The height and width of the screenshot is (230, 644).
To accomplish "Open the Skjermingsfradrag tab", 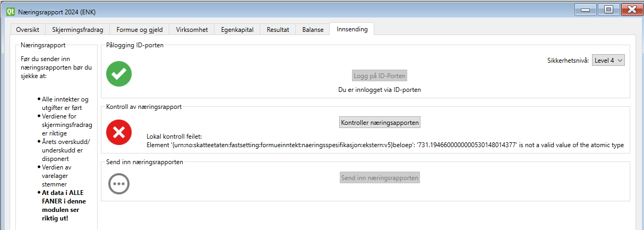I will [78, 30].
